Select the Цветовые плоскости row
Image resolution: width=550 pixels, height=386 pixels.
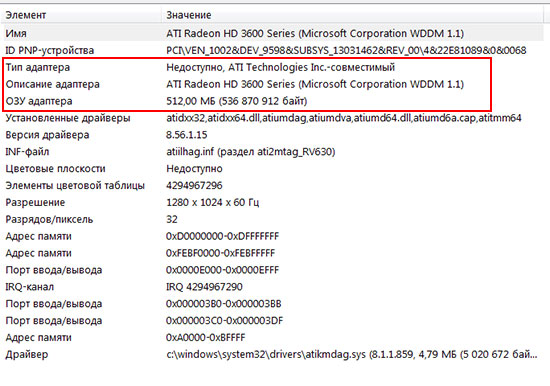coord(55,168)
